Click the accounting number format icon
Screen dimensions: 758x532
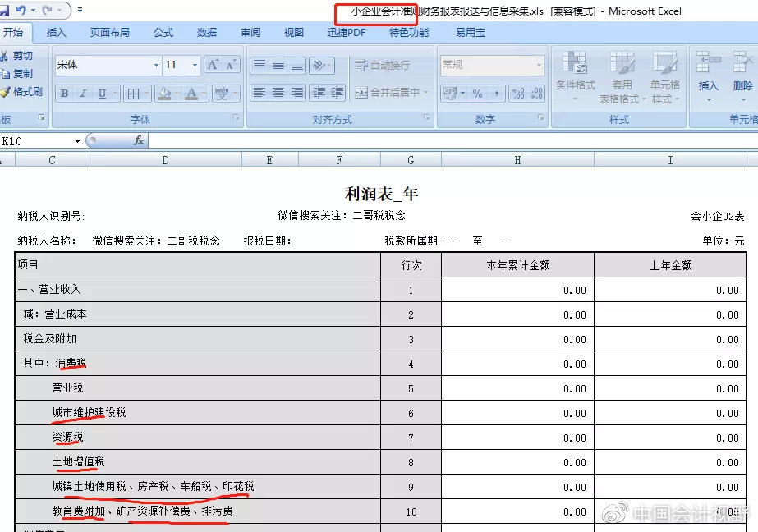[450, 94]
